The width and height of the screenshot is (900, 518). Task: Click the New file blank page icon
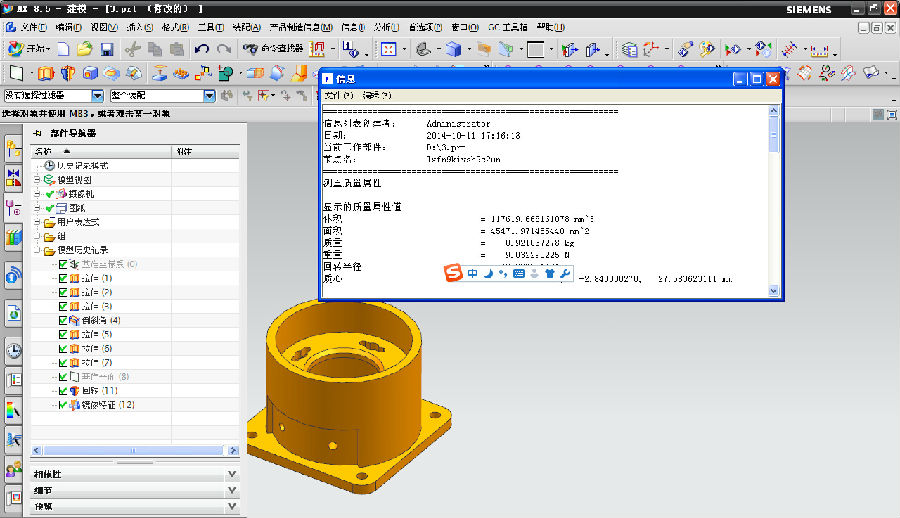[x=63, y=49]
